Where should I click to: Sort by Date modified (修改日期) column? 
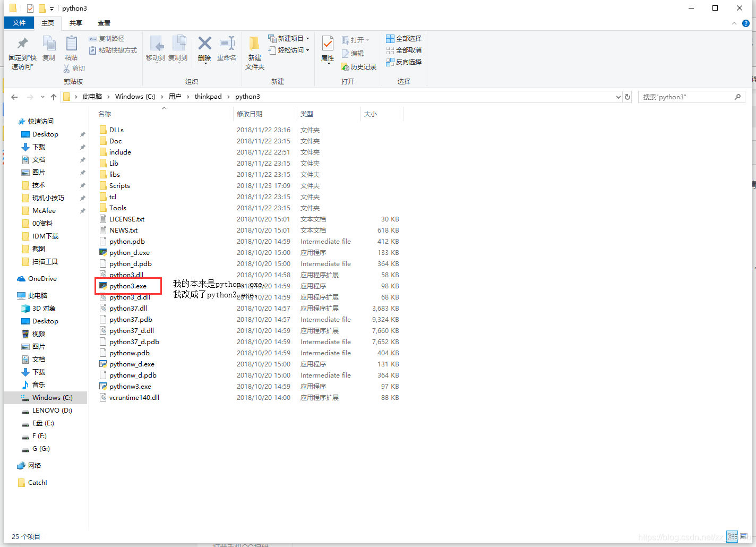click(x=250, y=114)
